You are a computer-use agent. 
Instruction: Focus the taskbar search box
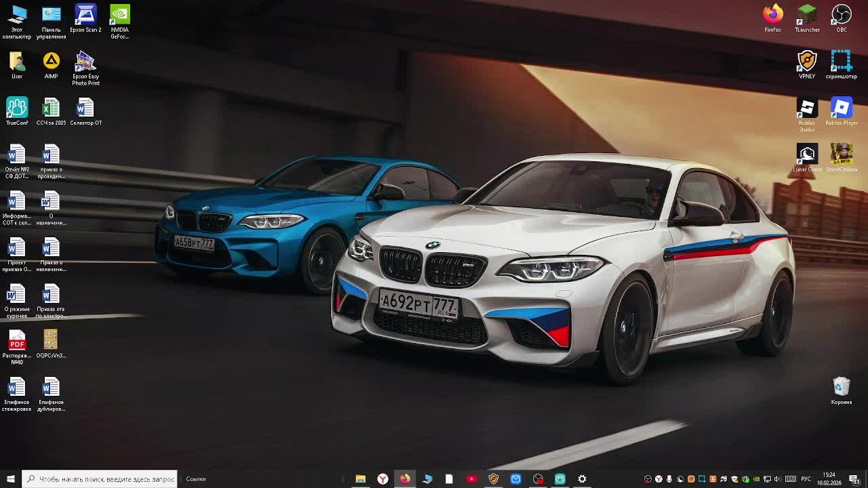click(x=99, y=479)
